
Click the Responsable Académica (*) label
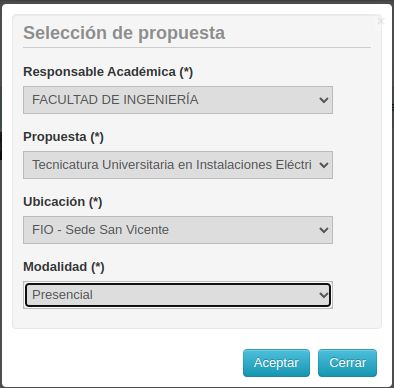(108, 72)
